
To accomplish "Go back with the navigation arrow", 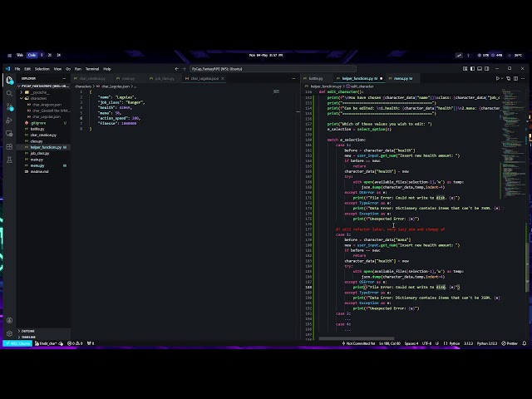I will point(176,69).
